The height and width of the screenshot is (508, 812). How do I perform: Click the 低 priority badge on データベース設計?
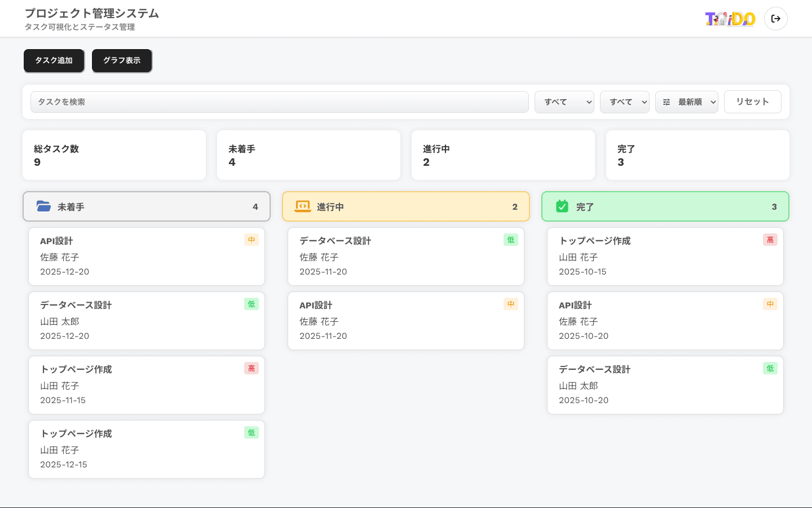point(251,304)
